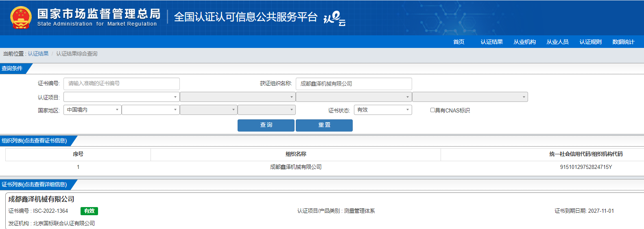Click the green 有效 status badge
This screenshot has width=644, height=229.
pos(90,211)
